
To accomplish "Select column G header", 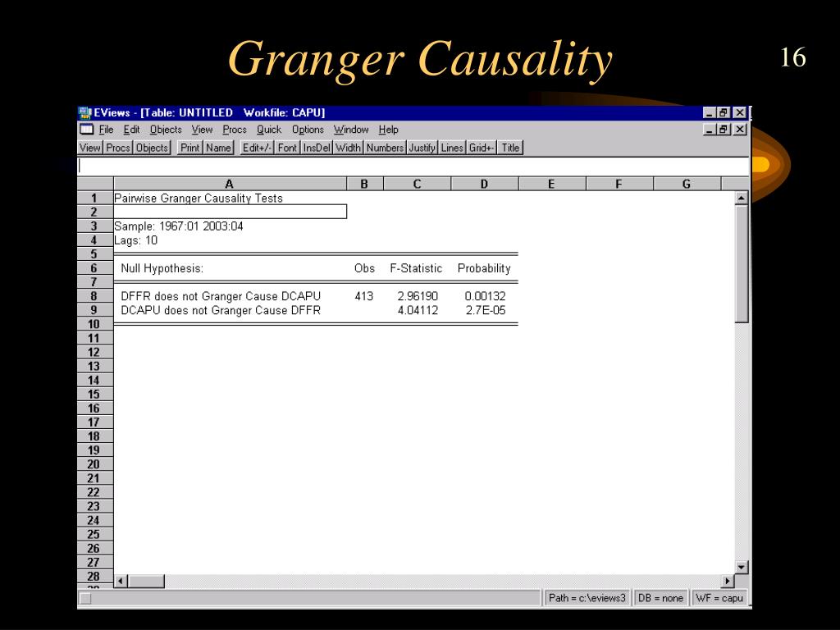I will coord(687,184).
